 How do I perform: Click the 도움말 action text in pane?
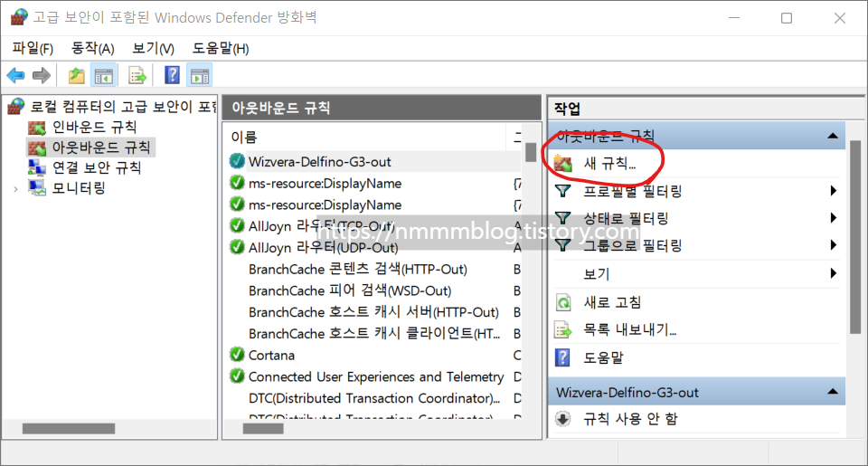pyautogui.click(x=603, y=358)
